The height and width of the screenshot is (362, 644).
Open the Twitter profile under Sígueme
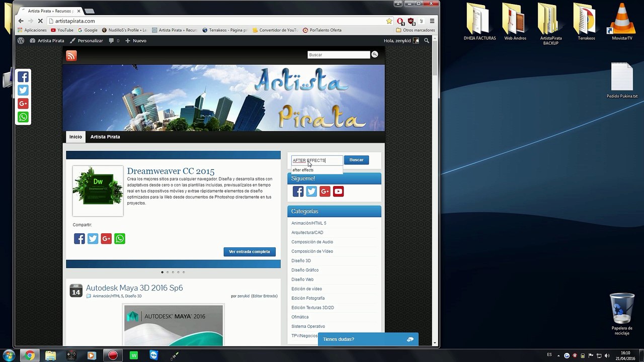tap(311, 192)
